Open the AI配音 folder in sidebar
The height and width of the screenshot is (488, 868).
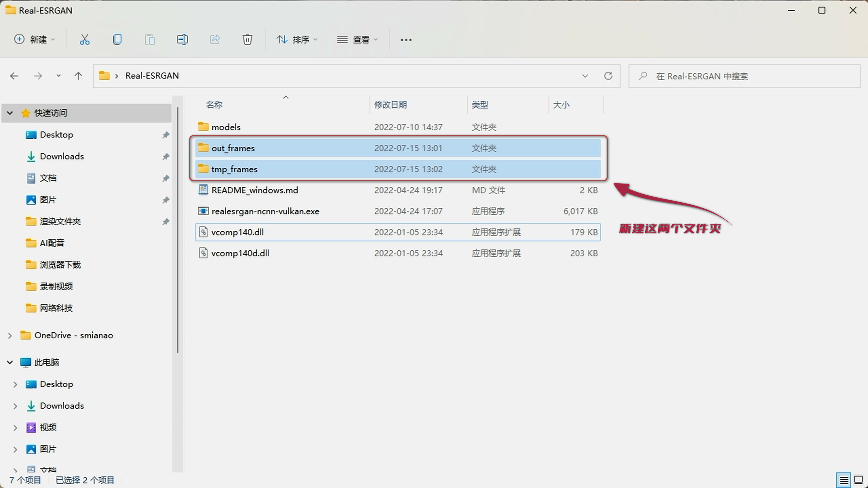coord(52,243)
